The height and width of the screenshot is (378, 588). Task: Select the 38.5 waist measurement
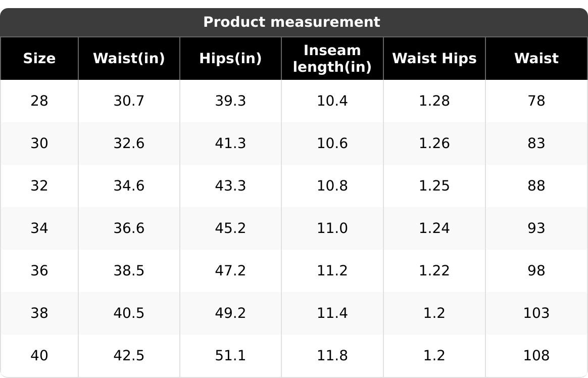point(129,270)
